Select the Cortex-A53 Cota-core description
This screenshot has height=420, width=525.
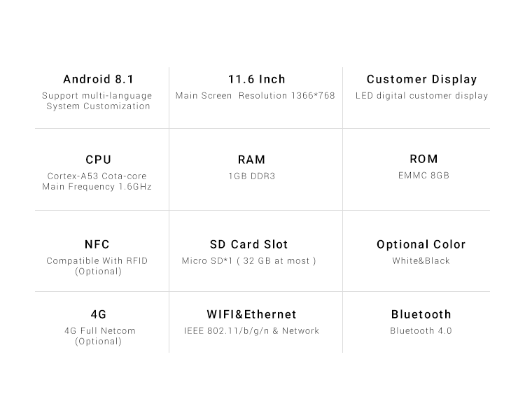tap(97, 176)
